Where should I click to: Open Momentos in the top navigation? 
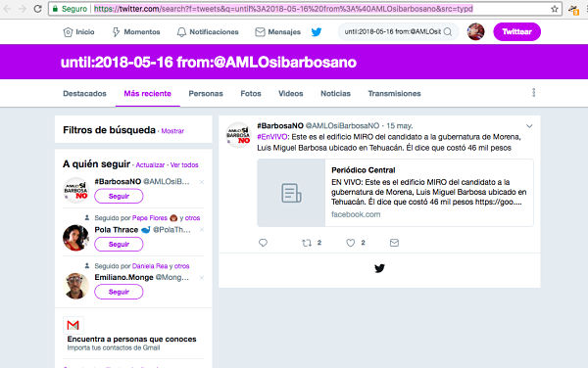click(136, 32)
